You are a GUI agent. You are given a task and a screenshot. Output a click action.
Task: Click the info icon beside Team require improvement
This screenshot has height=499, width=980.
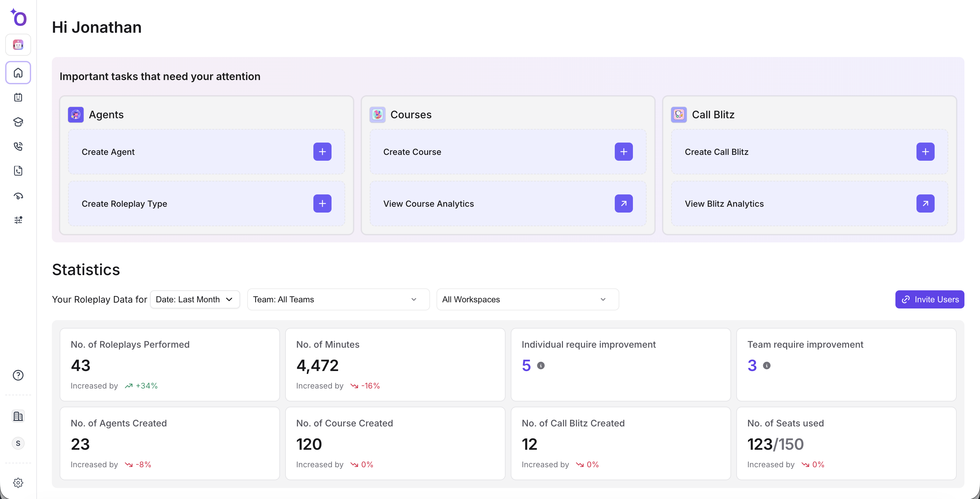point(766,366)
